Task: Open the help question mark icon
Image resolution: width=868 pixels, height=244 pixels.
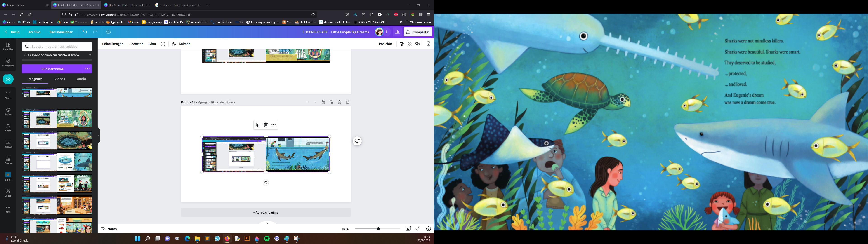Action: pyautogui.click(x=428, y=228)
